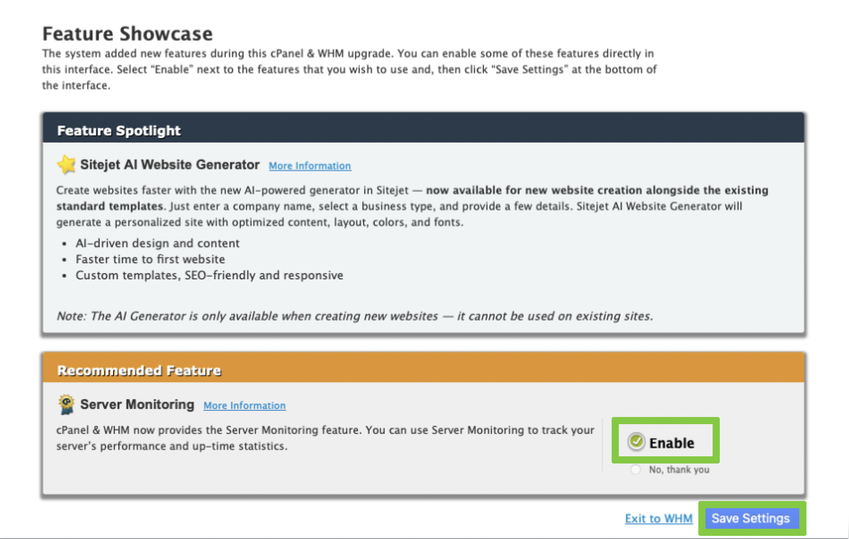Click the Server Monitoring feature title
The height and width of the screenshot is (539, 849).
[x=137, y=405]
